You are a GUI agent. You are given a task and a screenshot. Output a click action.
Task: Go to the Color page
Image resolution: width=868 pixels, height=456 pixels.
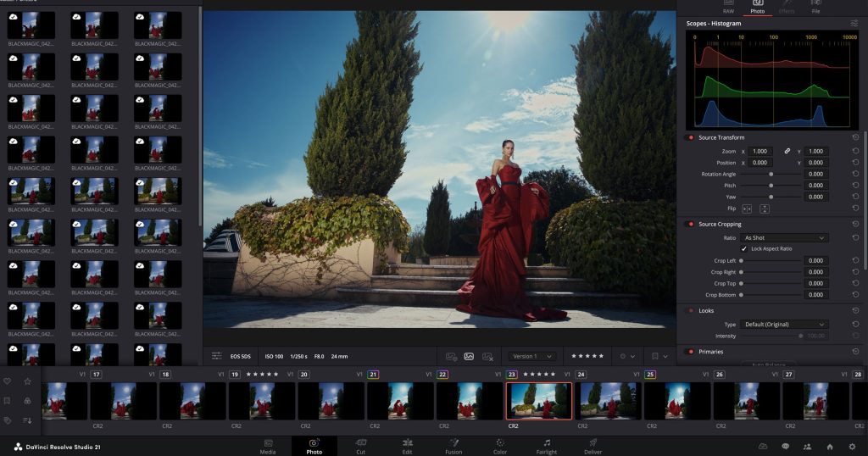pyautogui.click(x=500, y=447)
